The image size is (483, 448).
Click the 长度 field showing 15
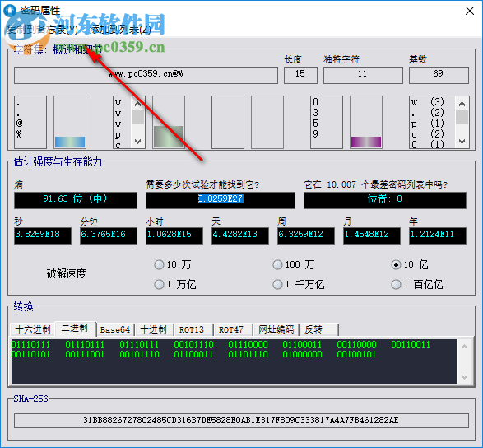tap(300, 75)
